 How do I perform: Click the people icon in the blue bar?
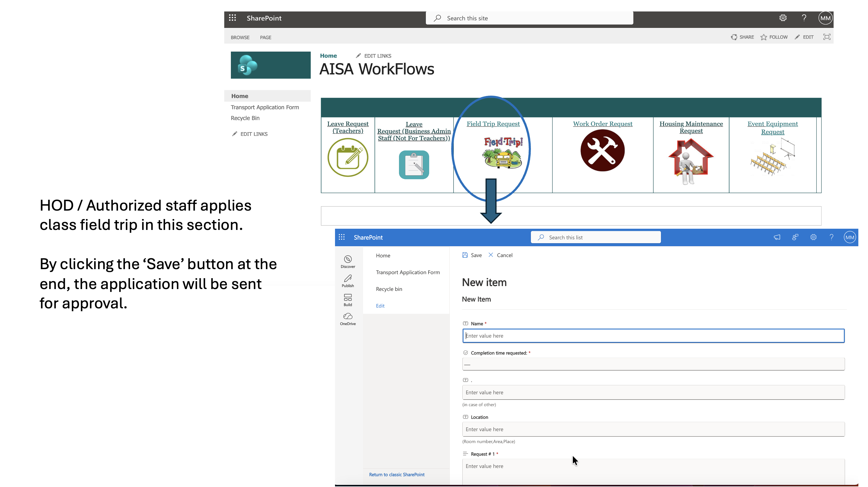coord(795,237)
